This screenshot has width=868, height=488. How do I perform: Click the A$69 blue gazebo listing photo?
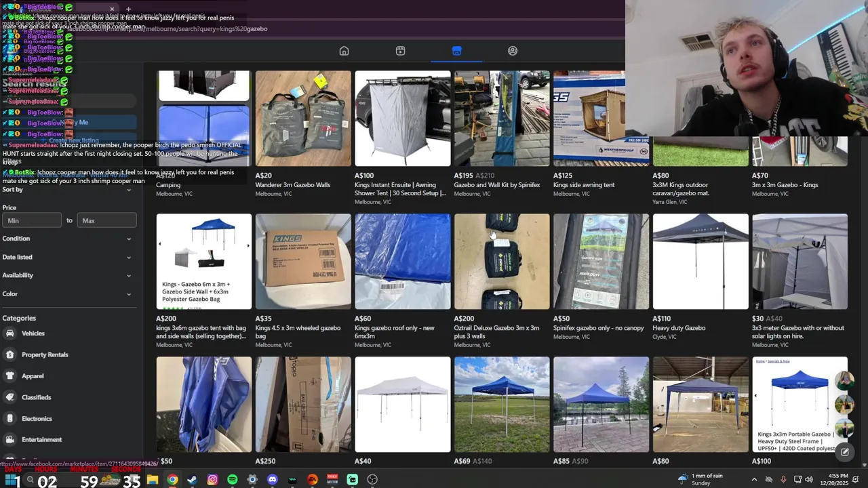pyautogui.click(x=502, y=405)
